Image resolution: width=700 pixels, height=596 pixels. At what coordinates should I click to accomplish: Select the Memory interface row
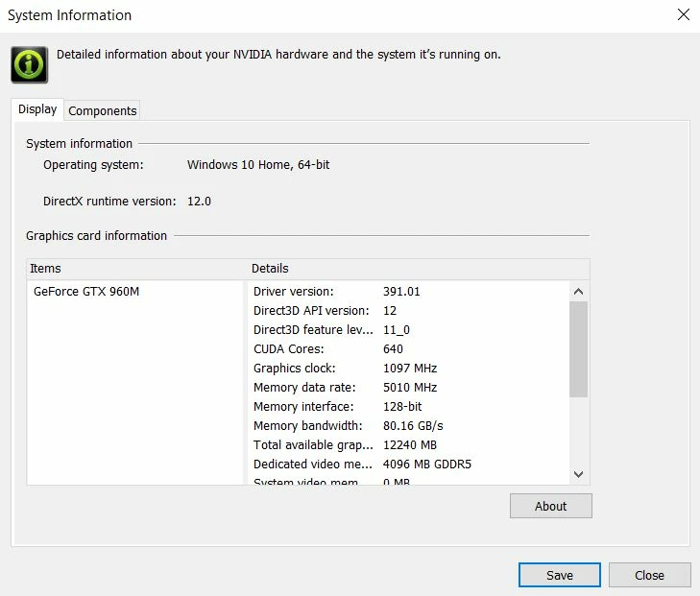click(408, 406)
